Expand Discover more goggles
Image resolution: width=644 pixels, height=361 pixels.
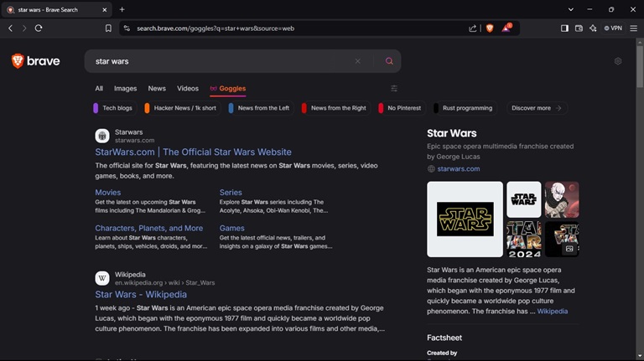(x=536, y=108)
